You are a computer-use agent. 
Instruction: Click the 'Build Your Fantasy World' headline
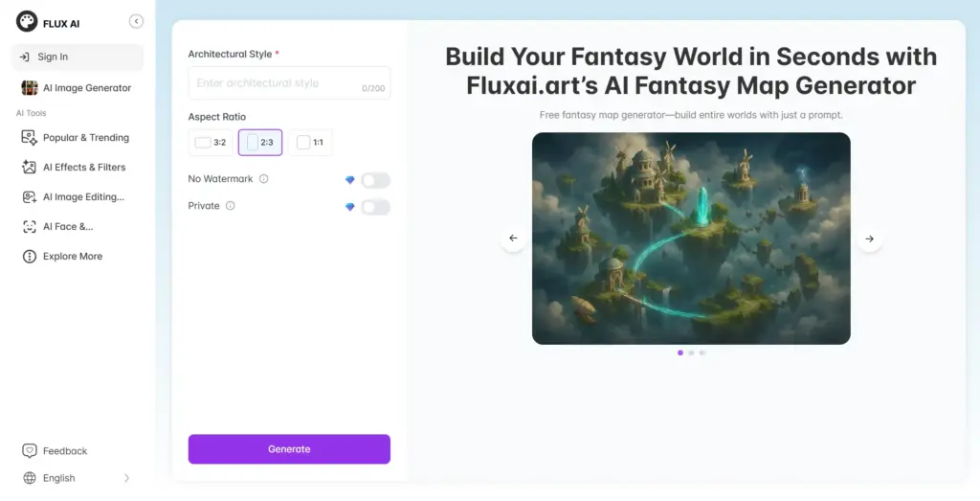(691, 71)
